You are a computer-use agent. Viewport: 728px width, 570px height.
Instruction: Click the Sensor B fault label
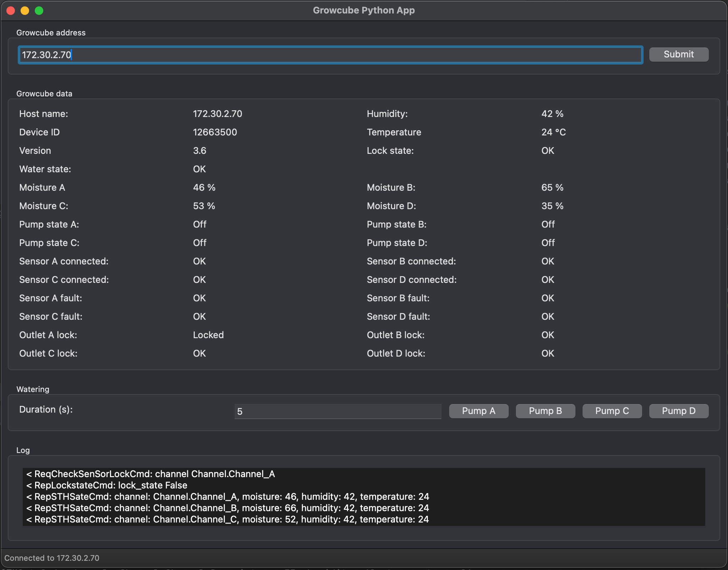click(x=398, y=298)
